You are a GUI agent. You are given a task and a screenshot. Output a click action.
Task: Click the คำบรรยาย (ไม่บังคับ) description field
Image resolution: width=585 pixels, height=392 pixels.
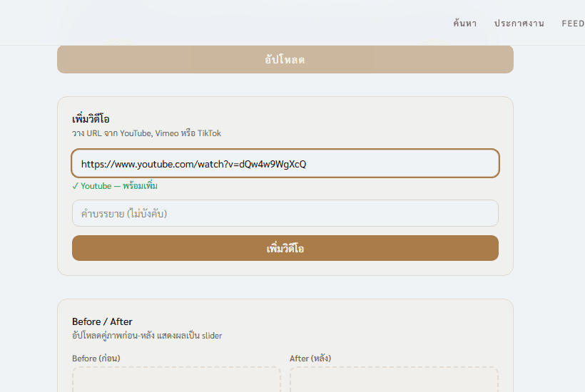coord(285,213)
